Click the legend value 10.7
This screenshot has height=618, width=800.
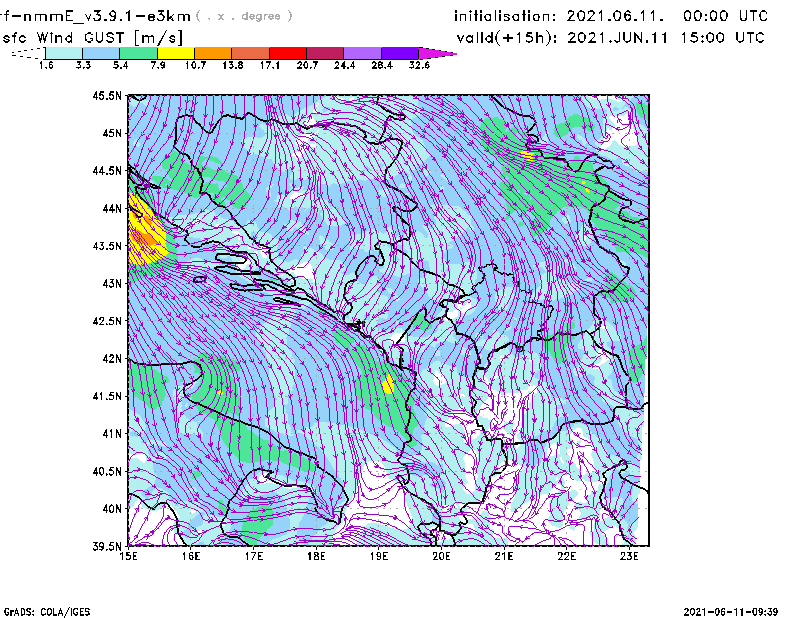(195, 65)
